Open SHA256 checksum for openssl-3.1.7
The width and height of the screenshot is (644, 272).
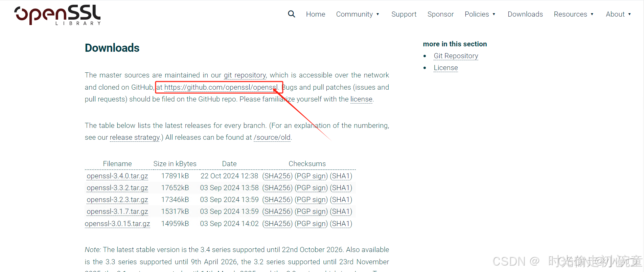pyautogui.click(x=277, y=211)
